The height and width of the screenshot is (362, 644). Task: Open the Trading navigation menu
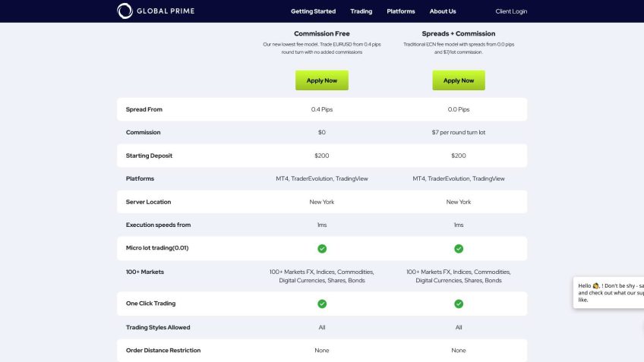tap(361, 11)
